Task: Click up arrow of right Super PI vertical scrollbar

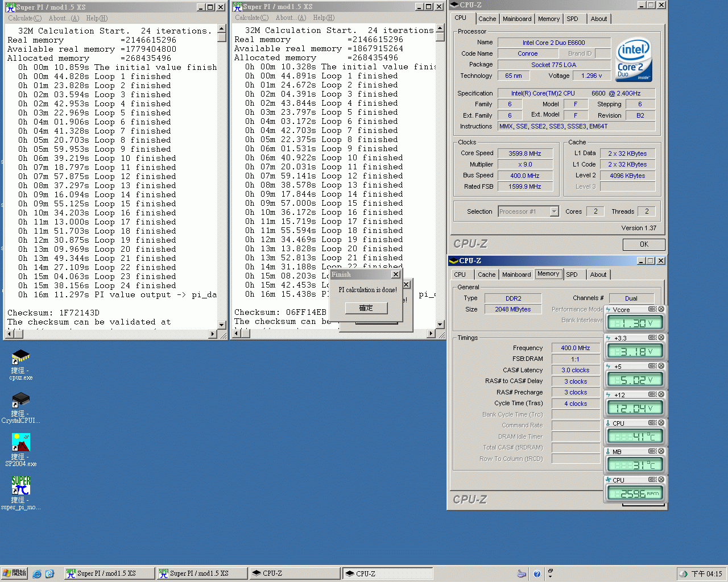Action: (440, 29)
